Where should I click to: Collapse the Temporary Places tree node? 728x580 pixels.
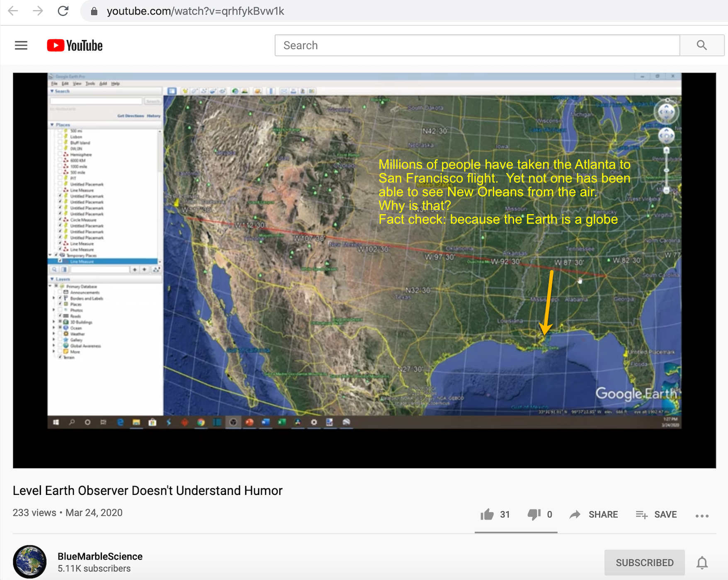51,255
